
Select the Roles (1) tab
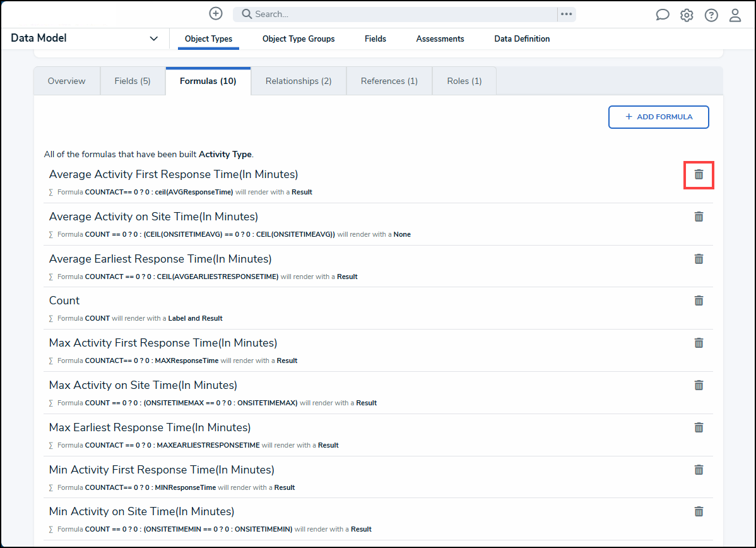pos(464,81)
